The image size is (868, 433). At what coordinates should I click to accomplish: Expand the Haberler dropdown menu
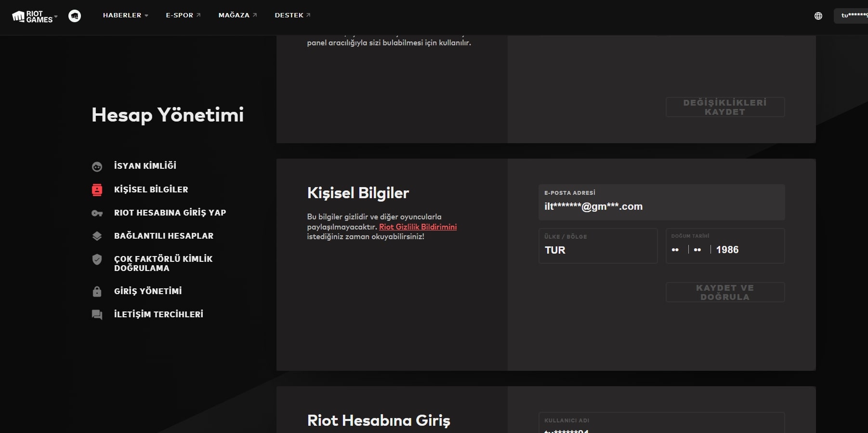[125, 15]
